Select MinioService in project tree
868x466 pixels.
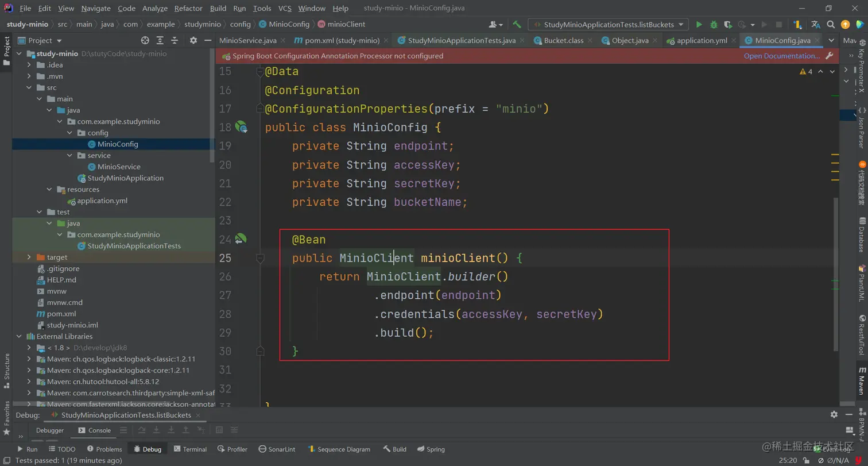(x=119, y=167)
